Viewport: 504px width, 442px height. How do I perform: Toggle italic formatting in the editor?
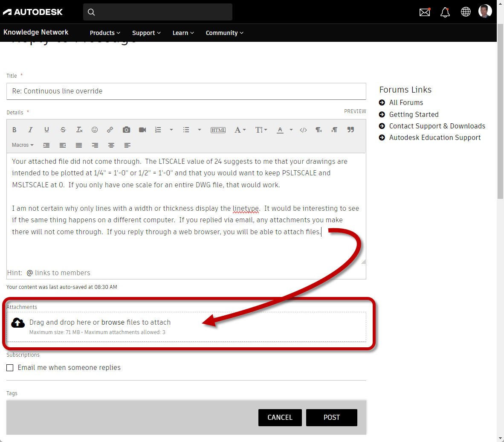(x=30, y=130)
